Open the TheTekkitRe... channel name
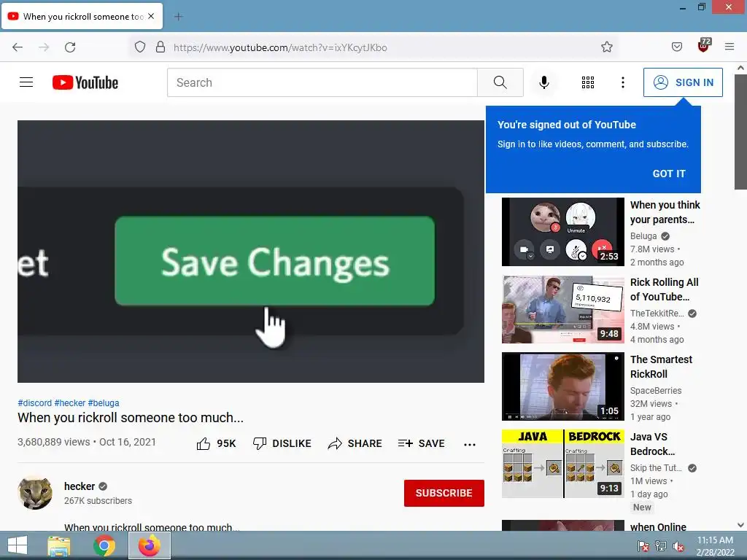 [x=657, y=314]
